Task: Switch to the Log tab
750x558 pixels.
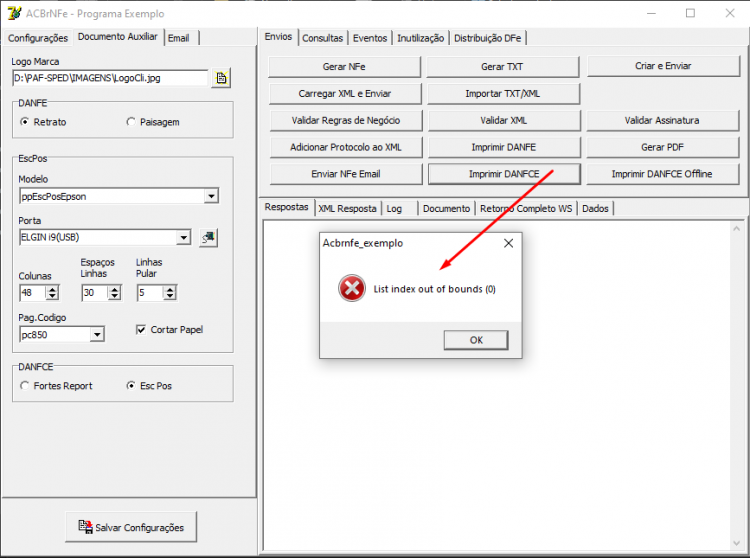Action: pos(394,208)
